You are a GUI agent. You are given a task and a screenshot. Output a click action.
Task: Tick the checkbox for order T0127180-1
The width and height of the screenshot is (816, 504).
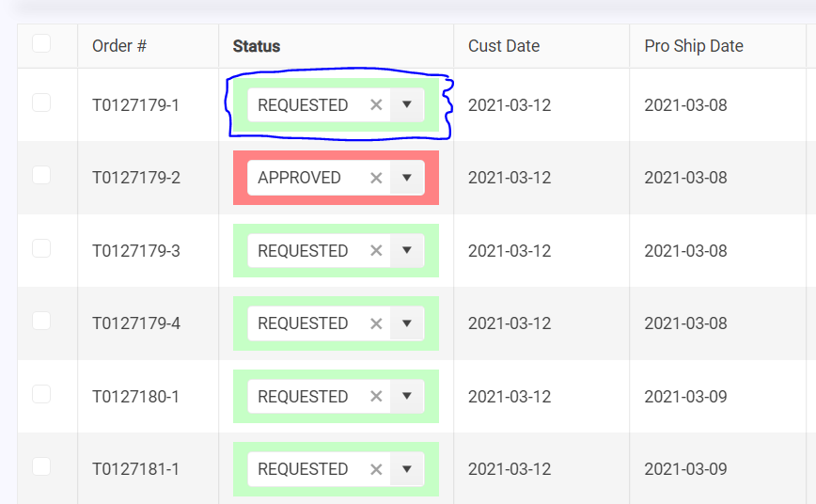(41, 394)
